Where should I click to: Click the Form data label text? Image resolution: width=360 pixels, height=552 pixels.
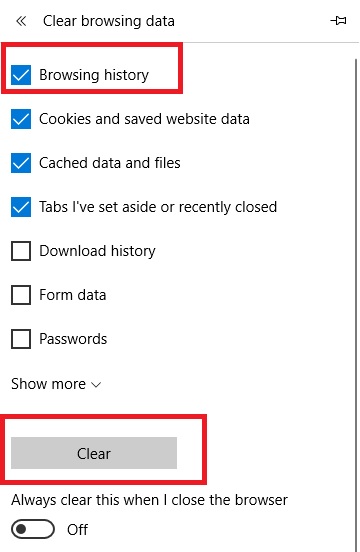point(72,295)
